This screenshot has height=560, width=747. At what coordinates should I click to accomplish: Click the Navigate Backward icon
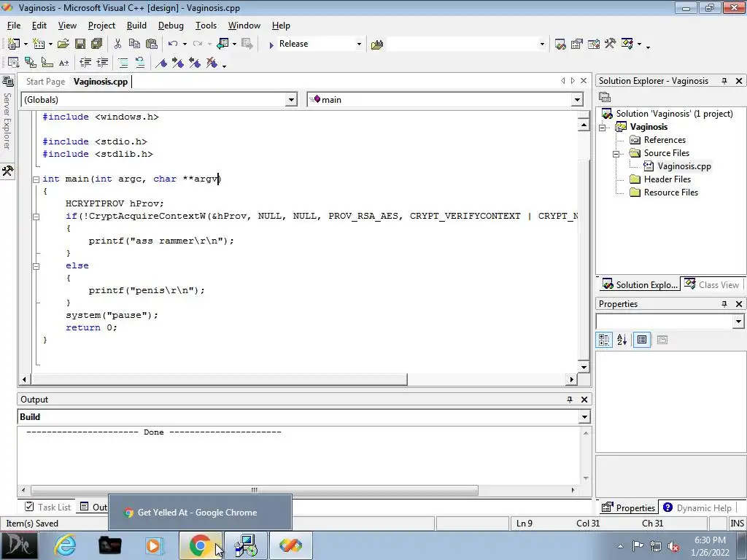pyautogui.click(x=222, y=44)
